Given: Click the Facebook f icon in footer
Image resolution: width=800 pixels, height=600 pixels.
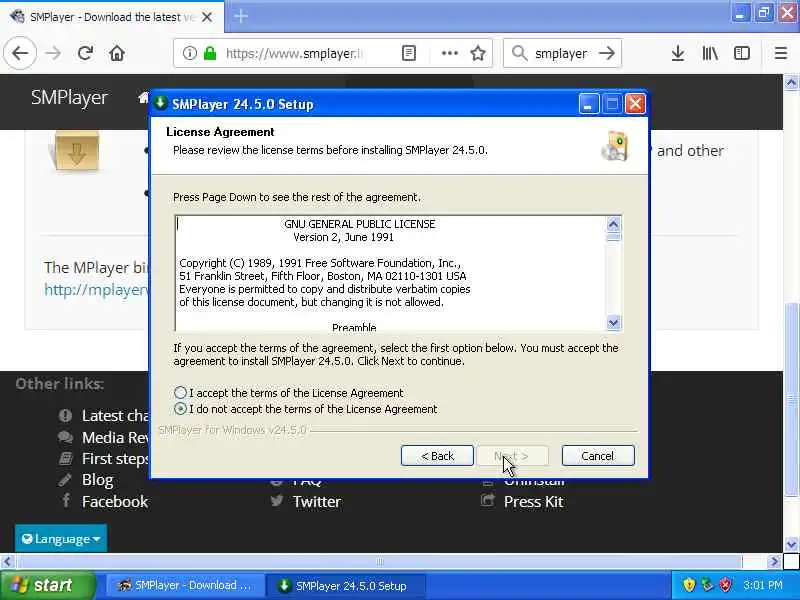Looking at the screenshot, I should pos(66,500).
